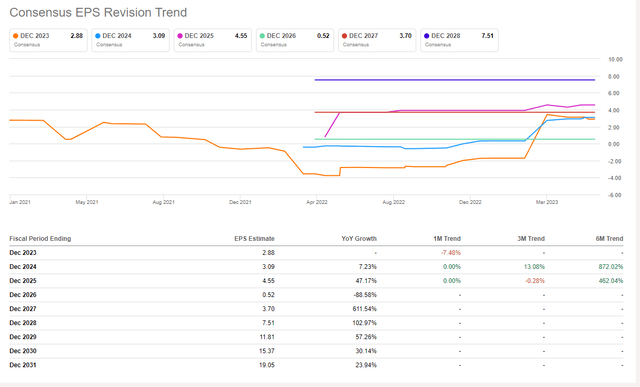This screenshot has width=640, height=387.
Task: Click the 872.02% 6M trend value
Action: click(611, 267)
